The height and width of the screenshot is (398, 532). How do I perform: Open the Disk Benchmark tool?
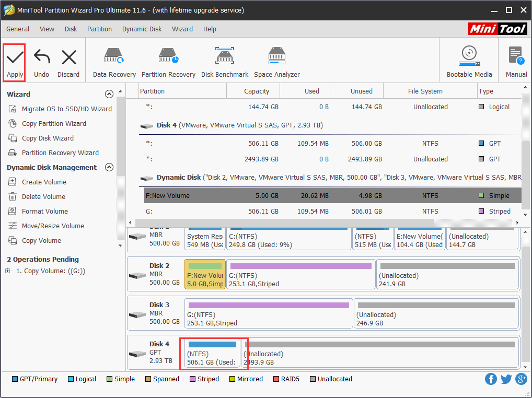(225, 63)
